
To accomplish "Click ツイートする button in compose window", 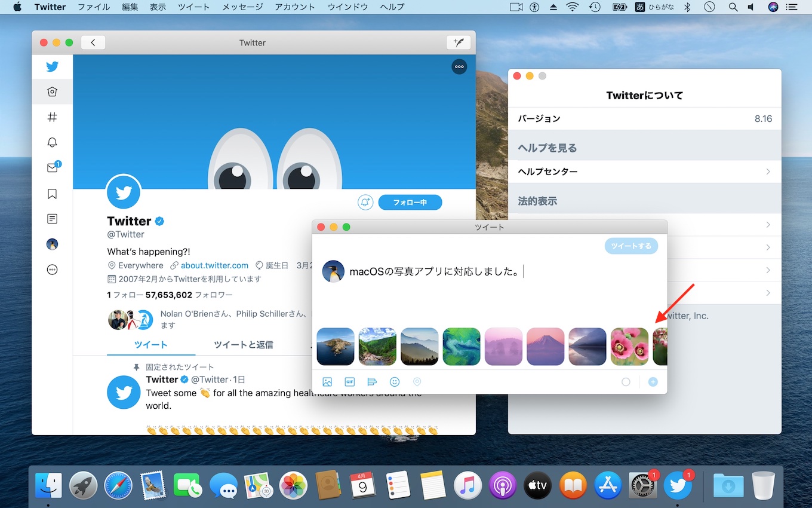I will pyautogui.click(x=631, y=246).
